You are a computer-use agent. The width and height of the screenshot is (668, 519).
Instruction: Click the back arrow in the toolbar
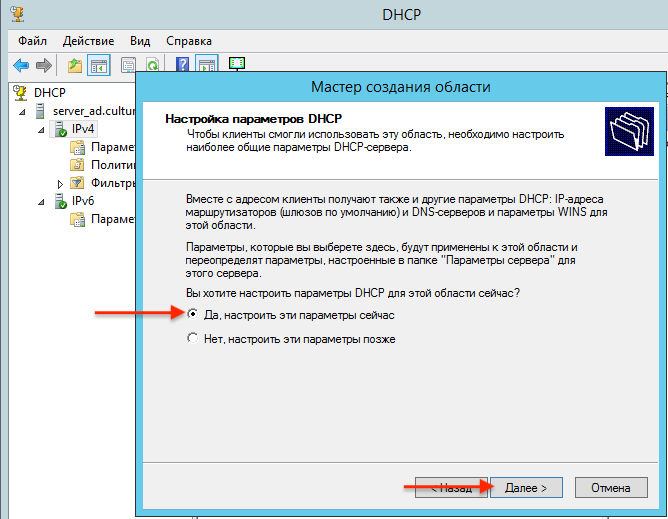point(21,66)
